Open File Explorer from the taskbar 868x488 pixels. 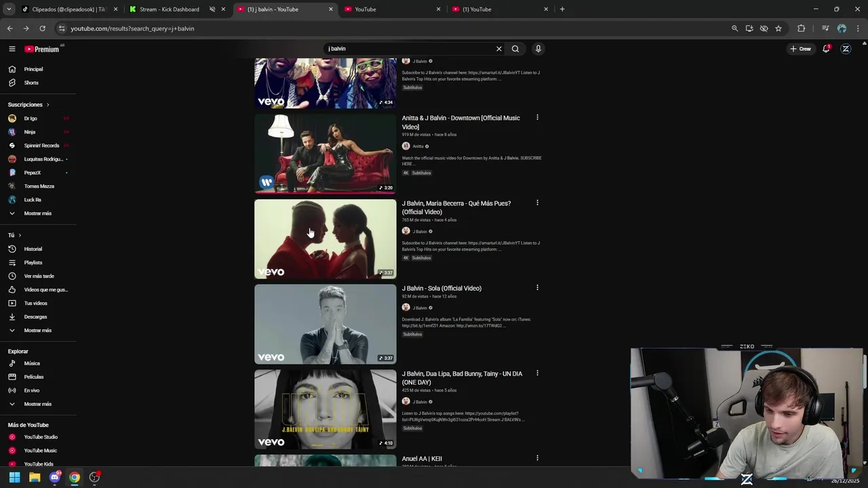[35, 477]
